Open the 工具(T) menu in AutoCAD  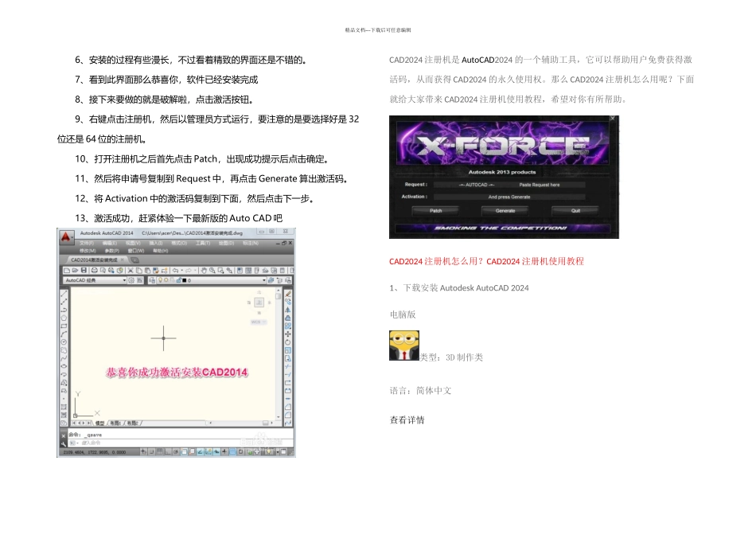(203, 243)
